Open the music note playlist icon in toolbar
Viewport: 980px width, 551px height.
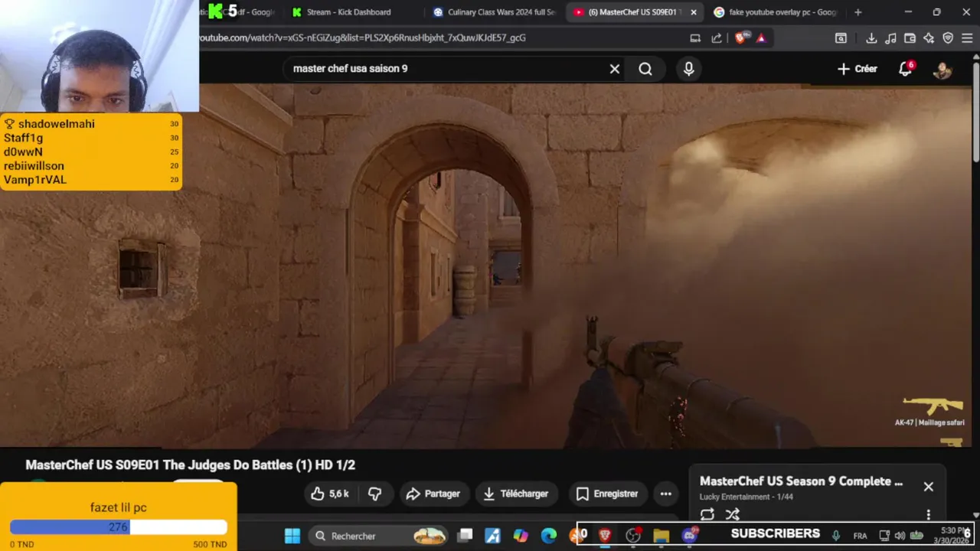click(x=890, y=38)
